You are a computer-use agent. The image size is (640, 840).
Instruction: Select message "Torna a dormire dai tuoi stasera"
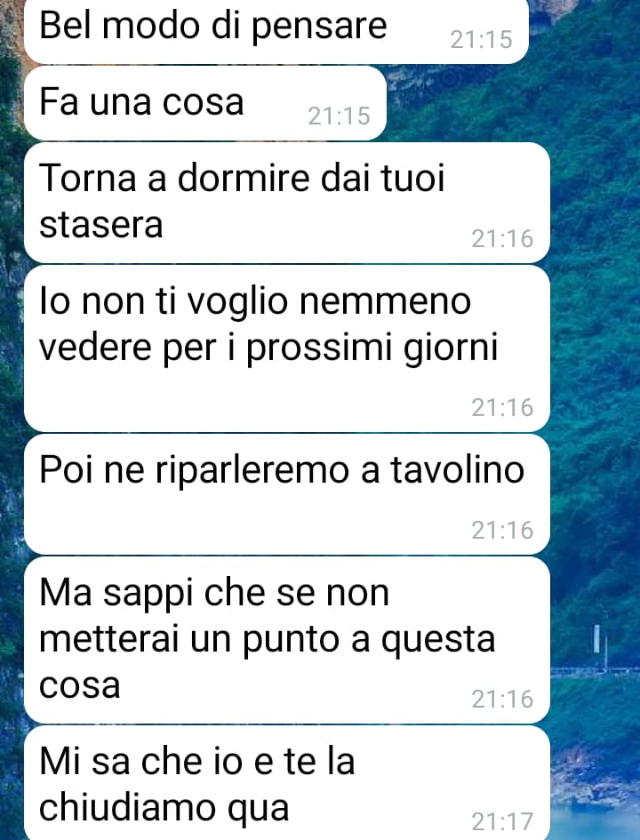coord(287,203)
